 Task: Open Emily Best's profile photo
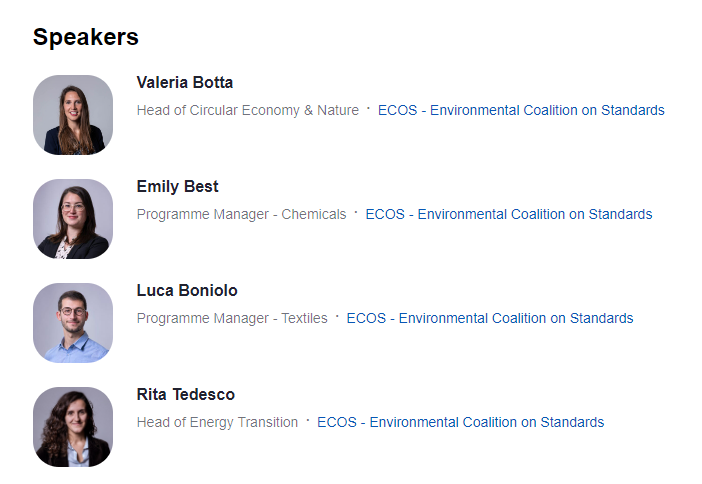pyautogui.click(x=73, y=219)
